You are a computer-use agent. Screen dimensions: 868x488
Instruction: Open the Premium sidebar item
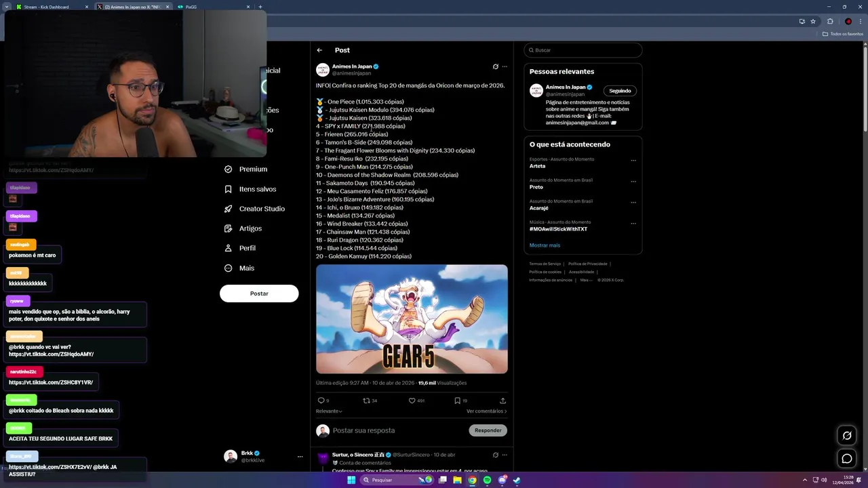pyautogui.click(x=246, y=169)
